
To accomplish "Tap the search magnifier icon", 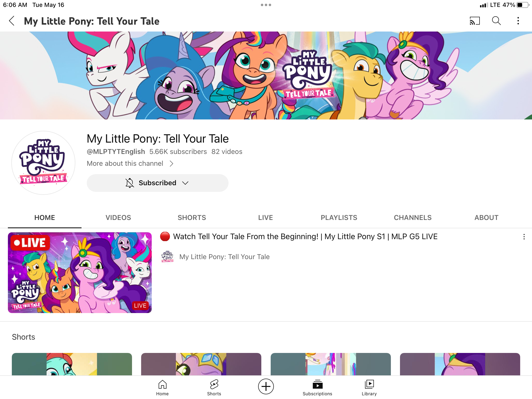I will [496, 21].
